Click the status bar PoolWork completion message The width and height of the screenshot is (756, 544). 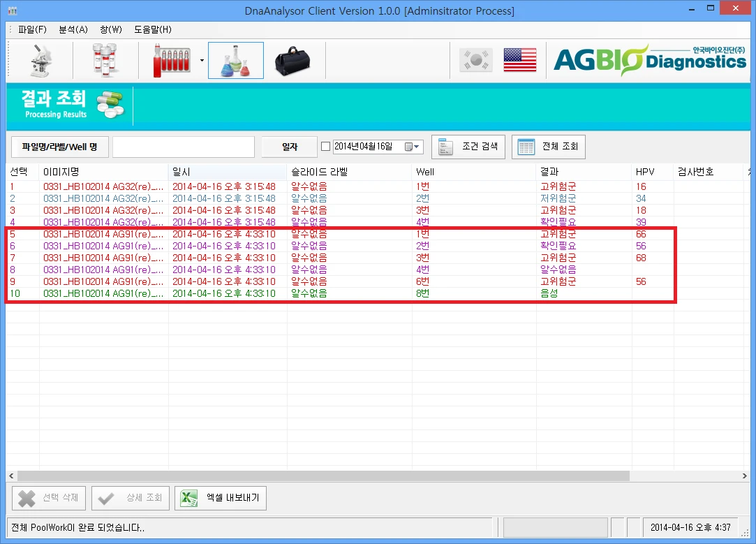tap(78, 528)
